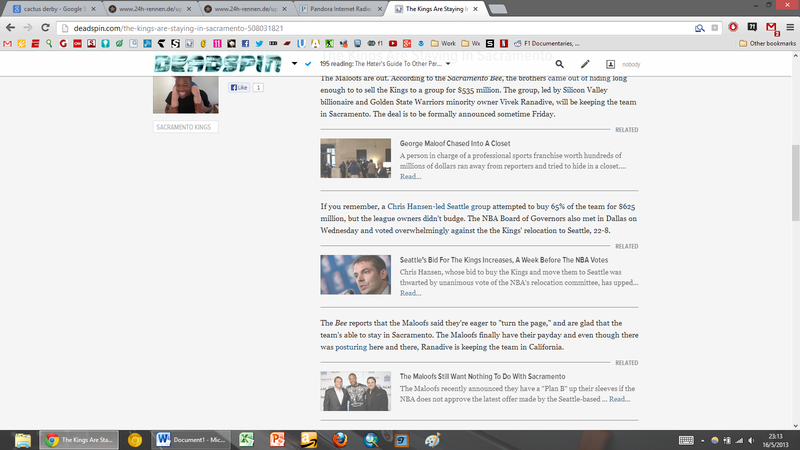Image resolution: width=800 pixels, height=450 pixels.
Task: Click Read... under George Maloof story
Action: [x=410, y=177]
